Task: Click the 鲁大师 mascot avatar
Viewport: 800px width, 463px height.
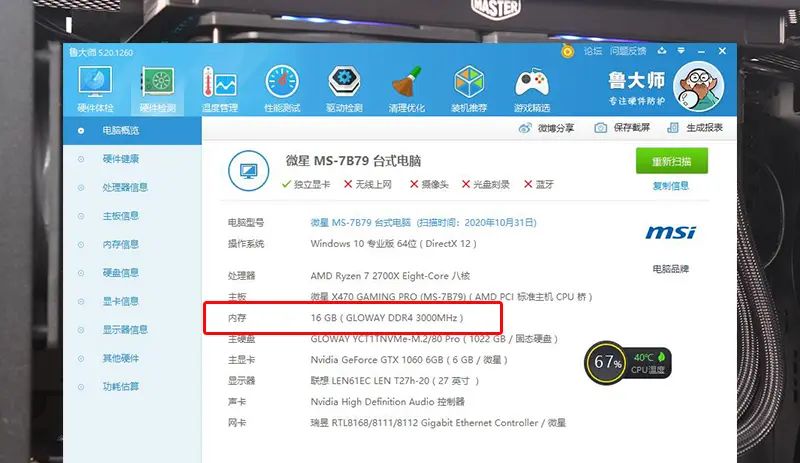Action: pos(698,86)
